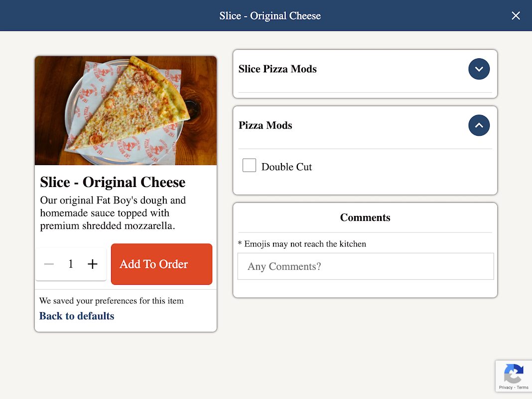Open the Terms link in the reCAPTCHA badge

click(x=523, y=388)
